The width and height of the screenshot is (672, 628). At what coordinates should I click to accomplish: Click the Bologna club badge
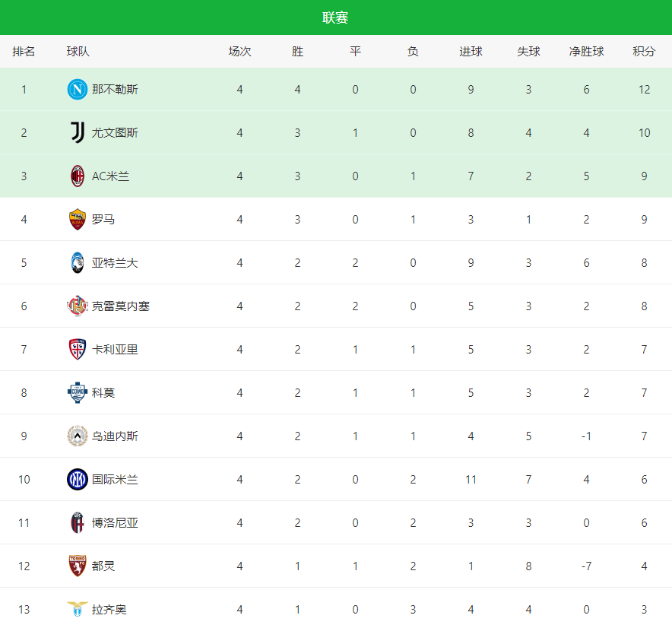[78, 523]
